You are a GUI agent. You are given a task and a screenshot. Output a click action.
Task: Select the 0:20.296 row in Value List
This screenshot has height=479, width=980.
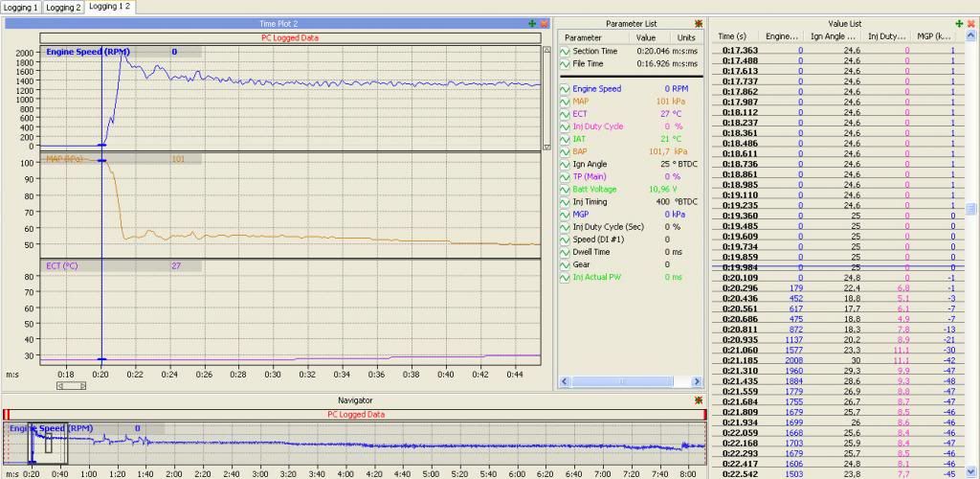click(837, 288)
